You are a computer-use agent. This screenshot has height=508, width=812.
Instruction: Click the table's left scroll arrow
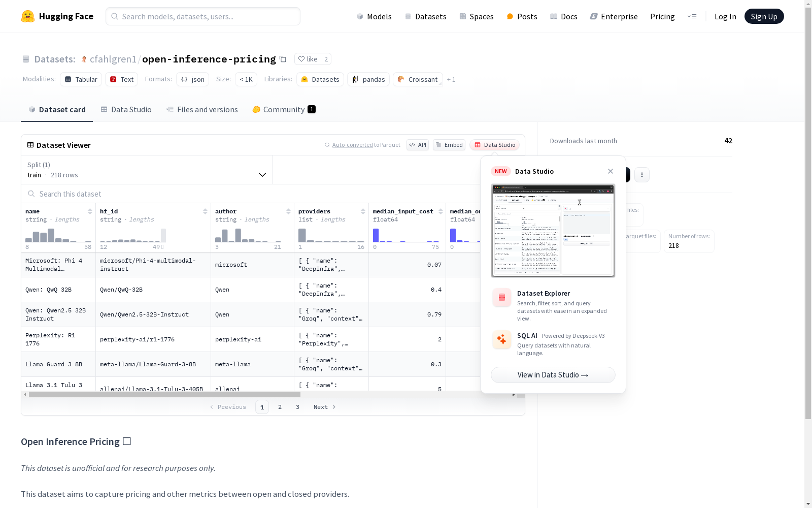coord(25,394)
